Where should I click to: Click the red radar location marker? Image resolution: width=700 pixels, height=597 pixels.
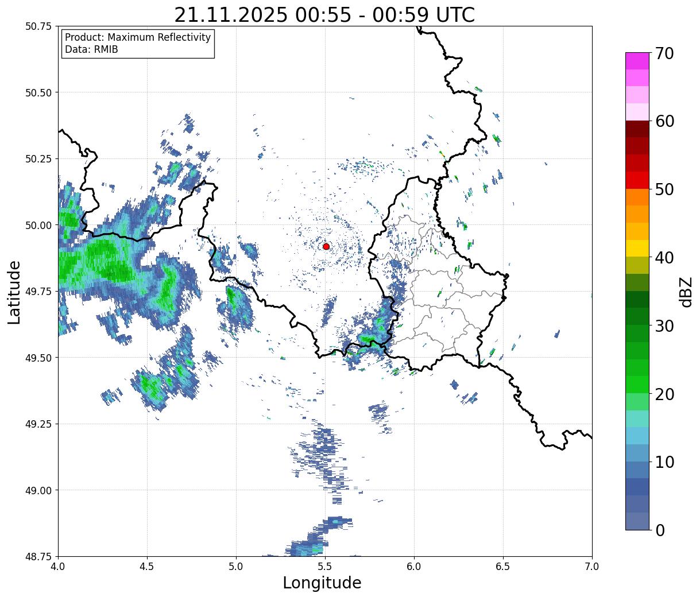tap(326, 246)
